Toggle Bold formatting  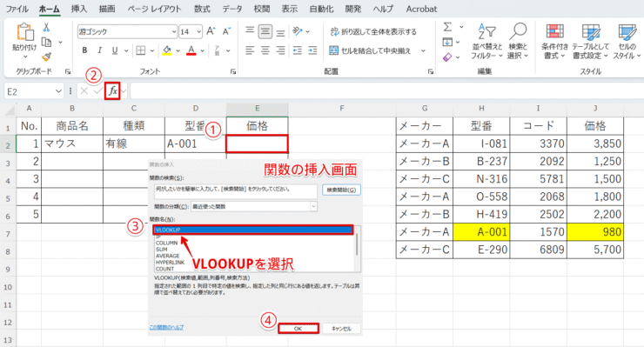click(84, 50)
